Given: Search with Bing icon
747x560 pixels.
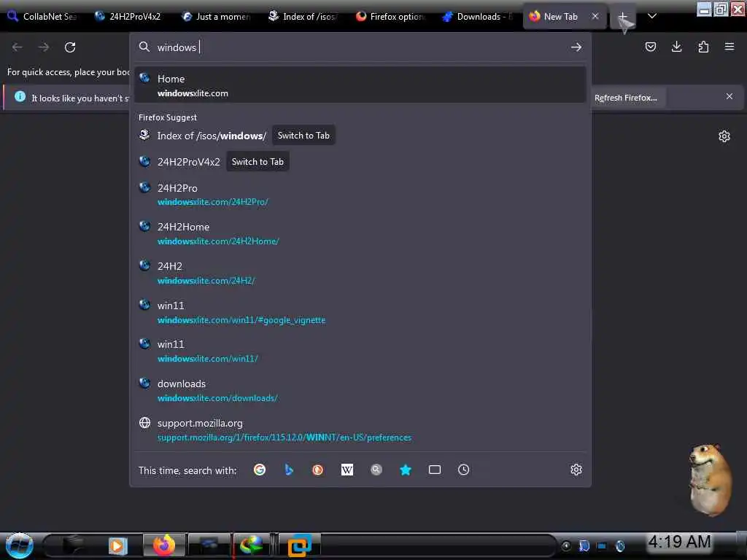Looking at the screenshot, I should [x=289, y=470].
